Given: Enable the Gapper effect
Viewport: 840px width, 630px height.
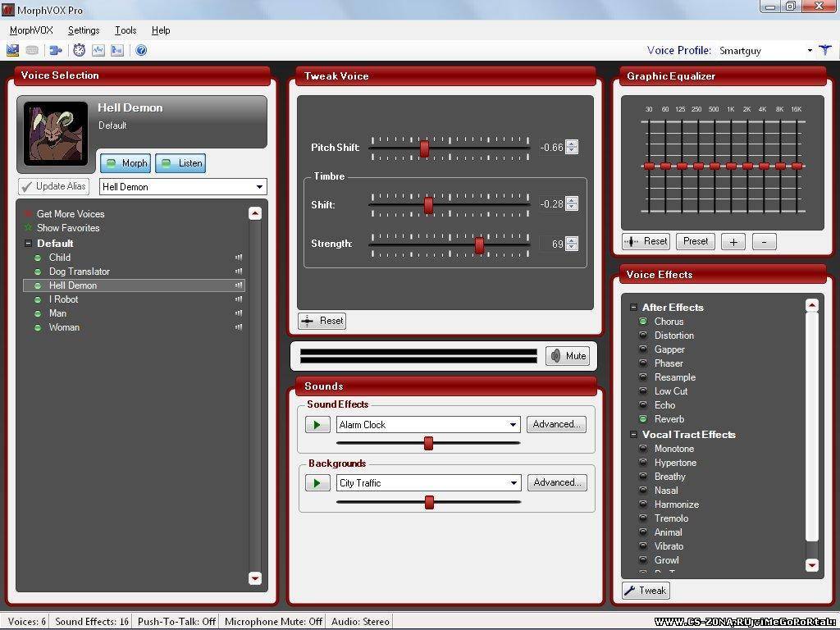Looking at the screenshot, I should click(643, 349).
